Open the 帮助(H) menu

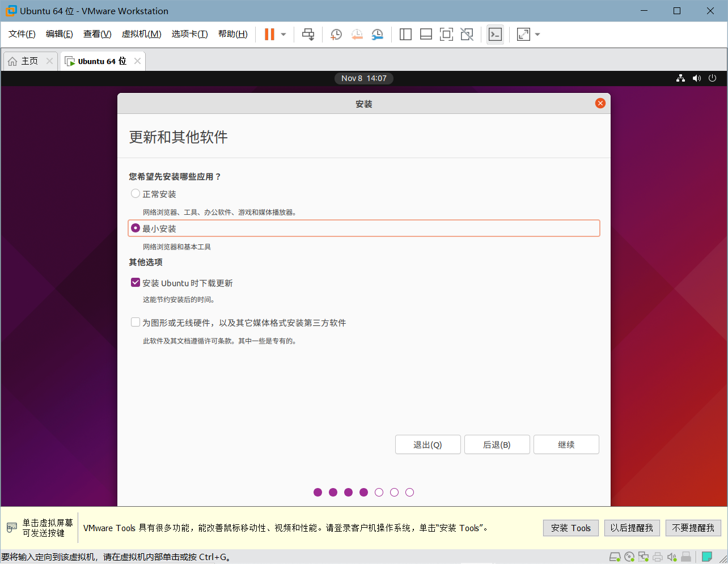pyautogui.click(x=233, y=34)
